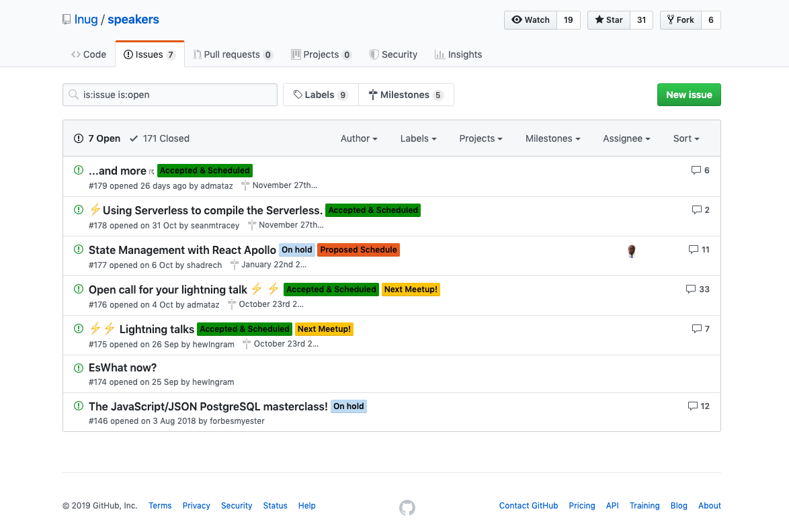
Task: Open author admataz on issue #179
Action: pyautogui.click(x=217, y=185)
